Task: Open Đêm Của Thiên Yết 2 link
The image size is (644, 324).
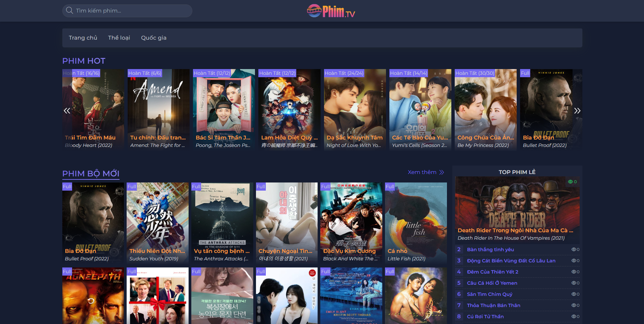Action: (492, 272)
